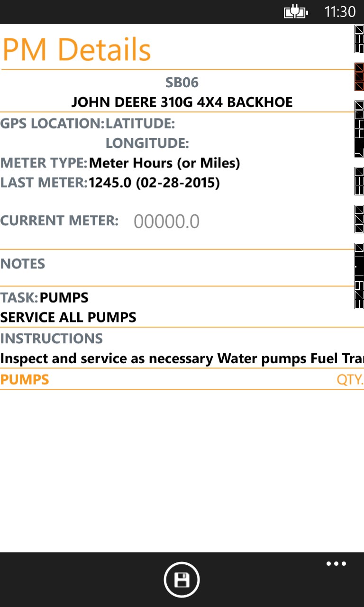The width and height of the screenshot is (364, 607).
Task: Tap the GPS Location label
Action: click(x=52, y=124)
